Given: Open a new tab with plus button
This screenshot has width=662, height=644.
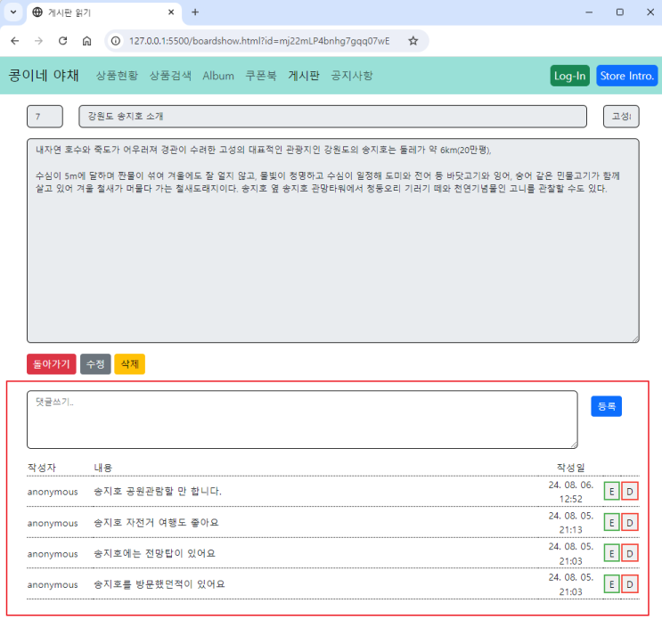Looking at the screenshot, I should (x=195, y=12).
